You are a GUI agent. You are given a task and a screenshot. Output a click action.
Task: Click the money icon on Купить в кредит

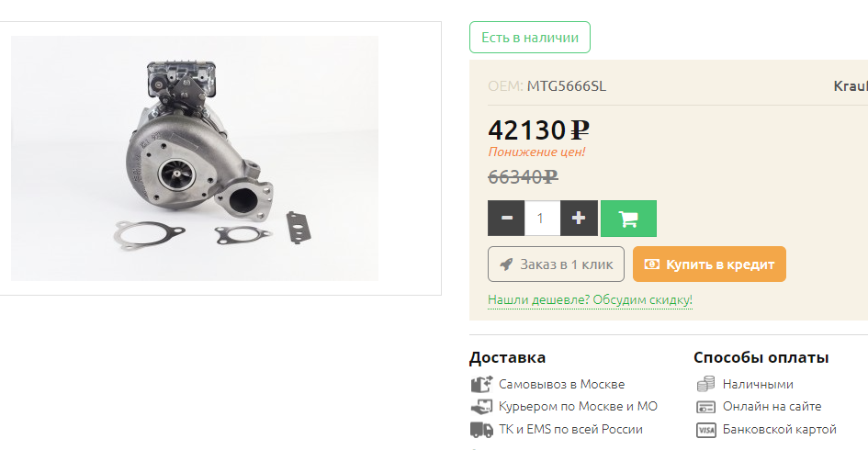(x=651, y=264)
